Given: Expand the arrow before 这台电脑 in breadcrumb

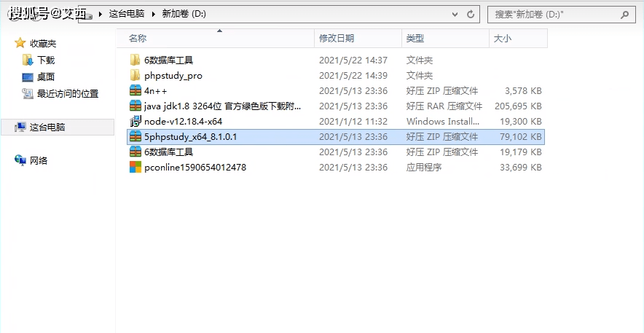Looking at the screenshot, I should pyautogui.click(x=101, y=15).
